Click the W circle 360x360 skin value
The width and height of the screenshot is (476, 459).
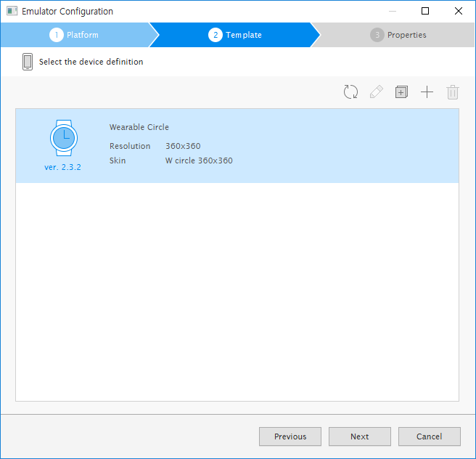pyautogui.click(x=199, y=161)
